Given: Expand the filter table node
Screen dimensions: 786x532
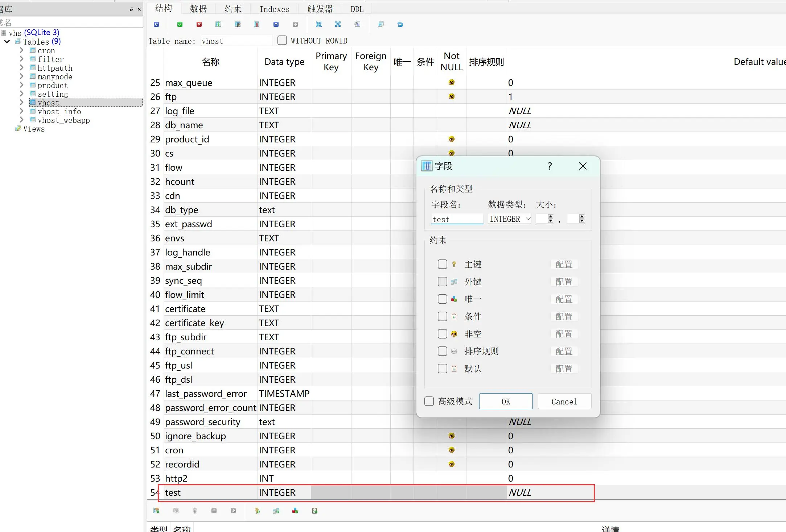Looking at the screenshot, I should [21, 59].
